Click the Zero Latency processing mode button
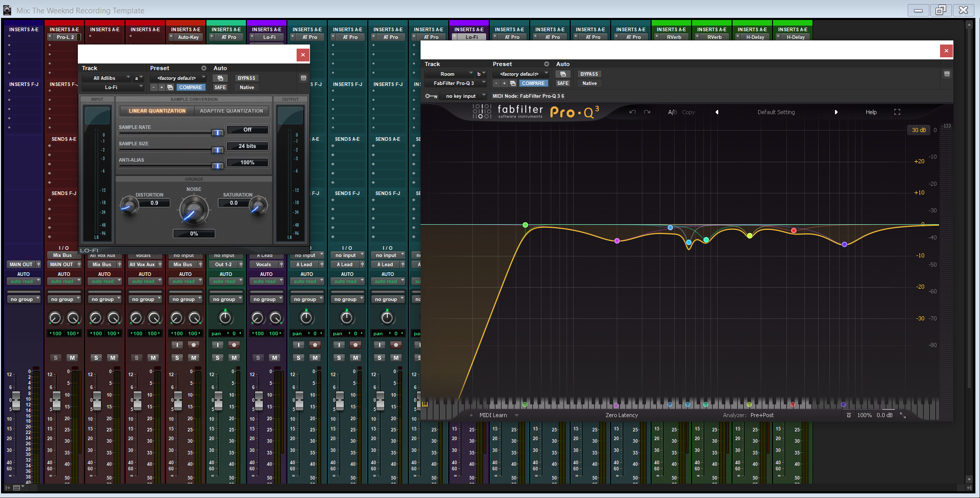The image size is (980, 498). coord(621,416)
